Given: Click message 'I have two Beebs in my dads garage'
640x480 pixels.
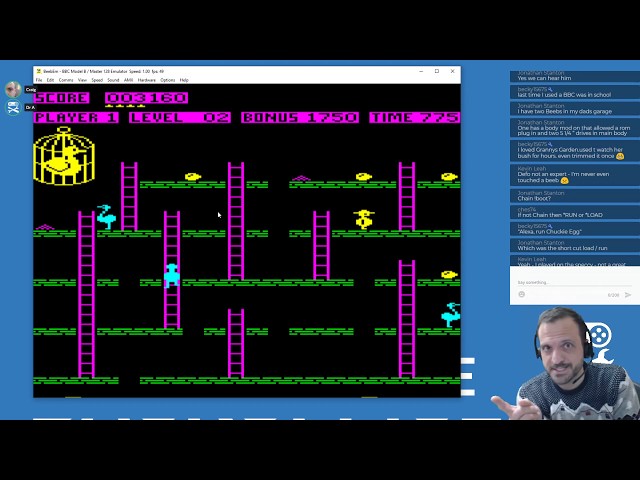Looking at the screenshot, I should click(575, 109).
